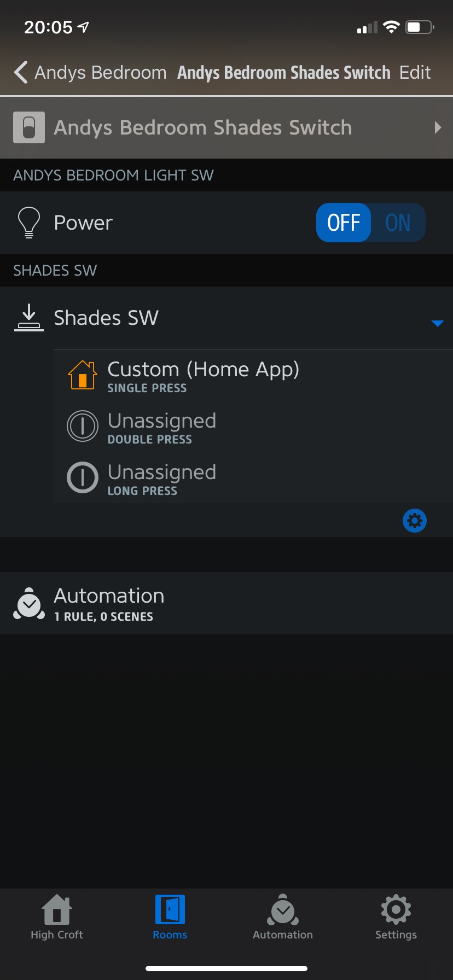Open the High Croft home tab
Image resolution: width=453 pixels, height=980 pixels.
pyautogui.click(x=57, y=918)
